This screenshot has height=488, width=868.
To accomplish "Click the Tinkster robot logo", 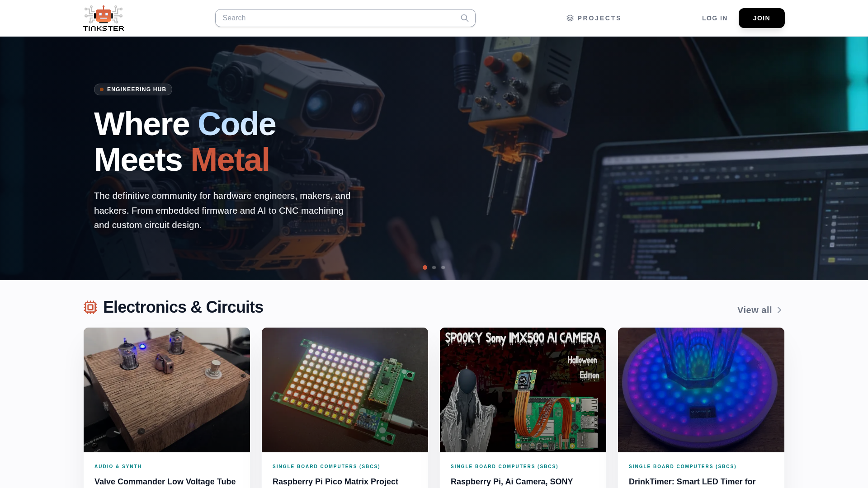I will coord(104,18).
